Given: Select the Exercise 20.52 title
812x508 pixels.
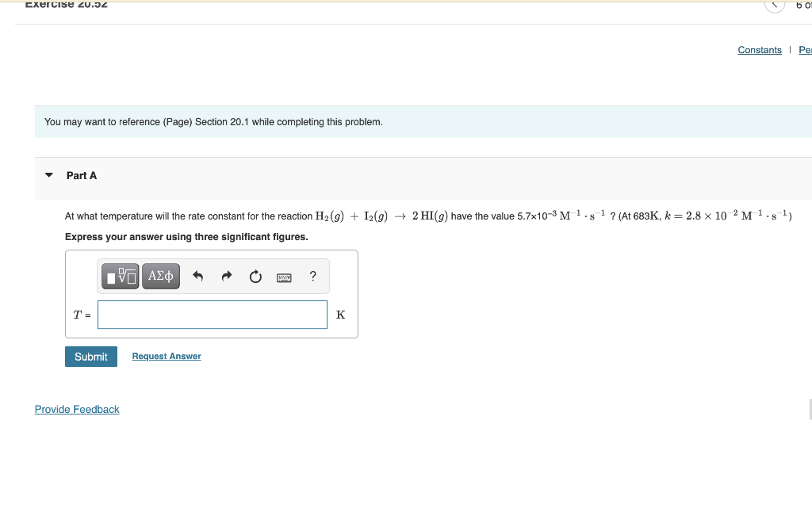Looking at the screenshot, I should 66,5.
